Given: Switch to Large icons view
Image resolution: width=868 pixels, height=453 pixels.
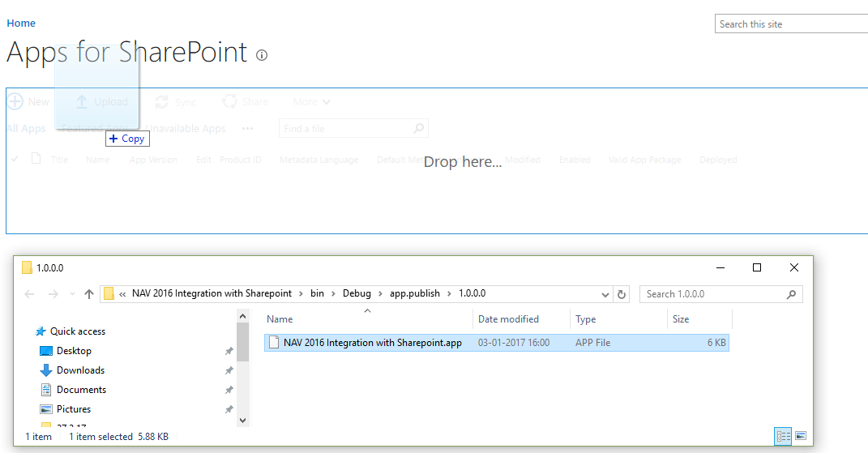Looking at the screenshot, I should pos(801,436).
